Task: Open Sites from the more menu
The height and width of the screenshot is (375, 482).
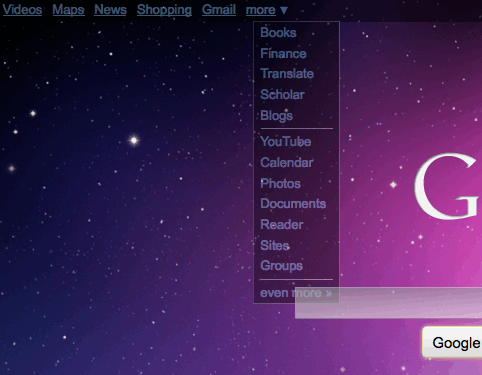Action: (275, 246)
